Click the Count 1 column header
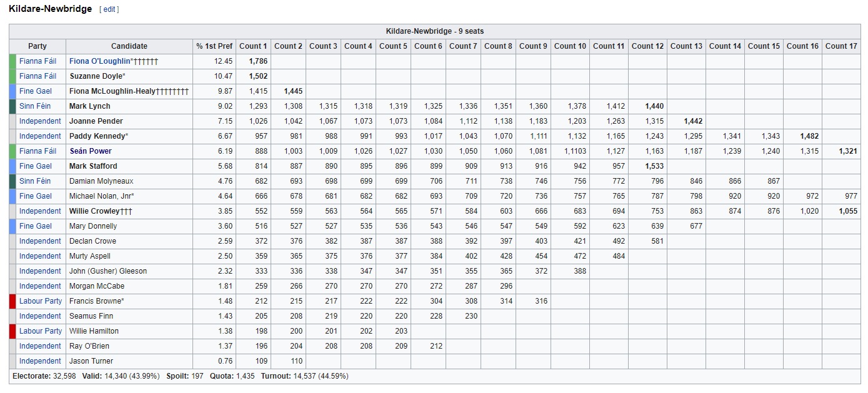The height and width of the screenshot is (393, 868). [253, 46]
